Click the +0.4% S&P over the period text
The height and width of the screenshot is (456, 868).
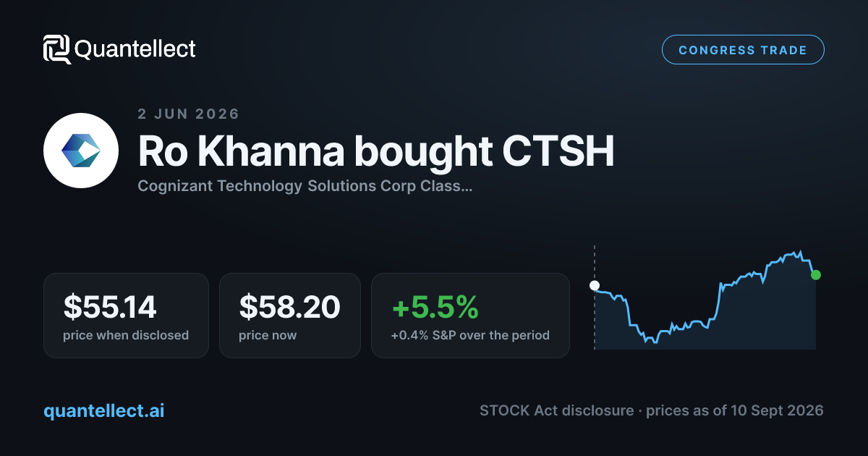[470, 336]
